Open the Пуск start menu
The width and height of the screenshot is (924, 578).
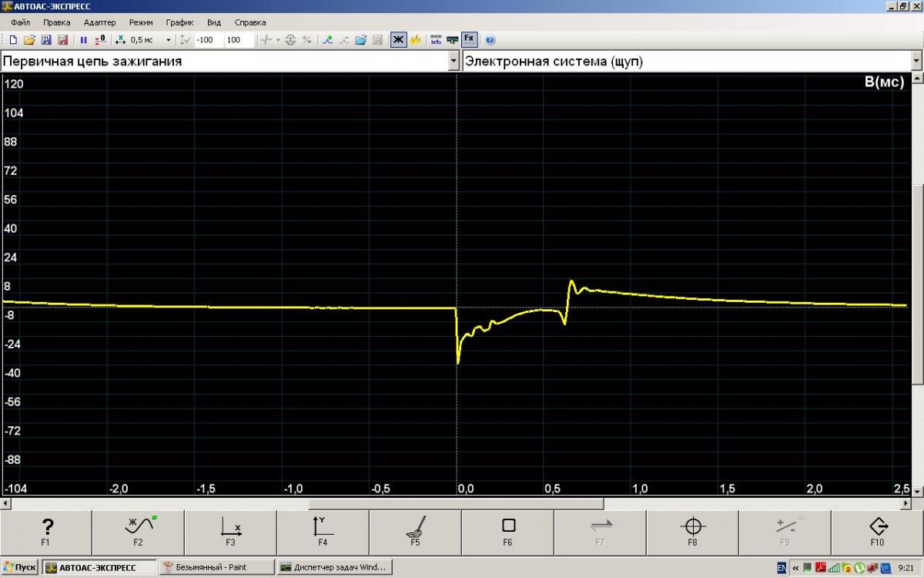pos(20,567)
